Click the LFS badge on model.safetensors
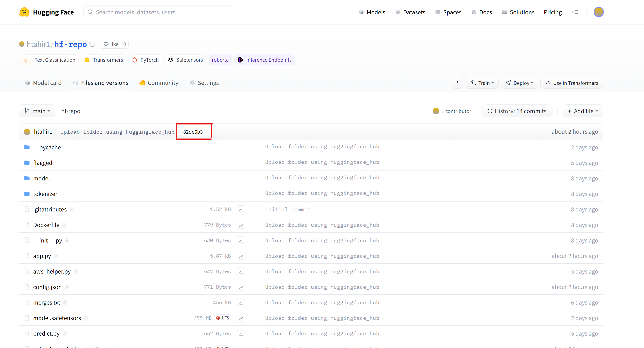 point(223,318)
